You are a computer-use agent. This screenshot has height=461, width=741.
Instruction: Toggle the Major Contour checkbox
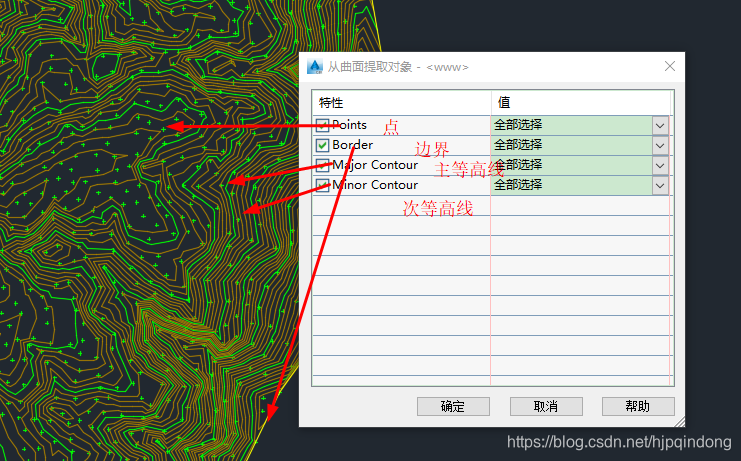coord(322,165)
